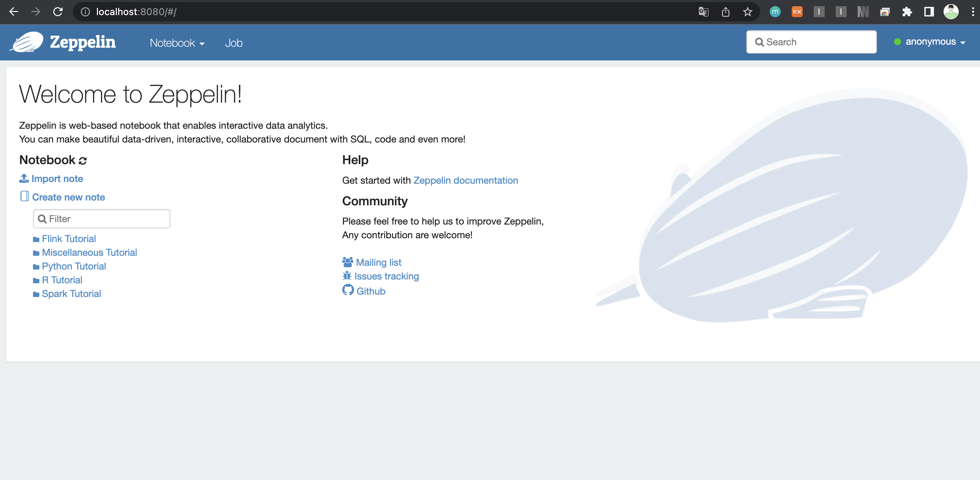Bookmark the page with the star icon
Image resolution: width=980 pixels, height=480 pixels.
point(748,12)
